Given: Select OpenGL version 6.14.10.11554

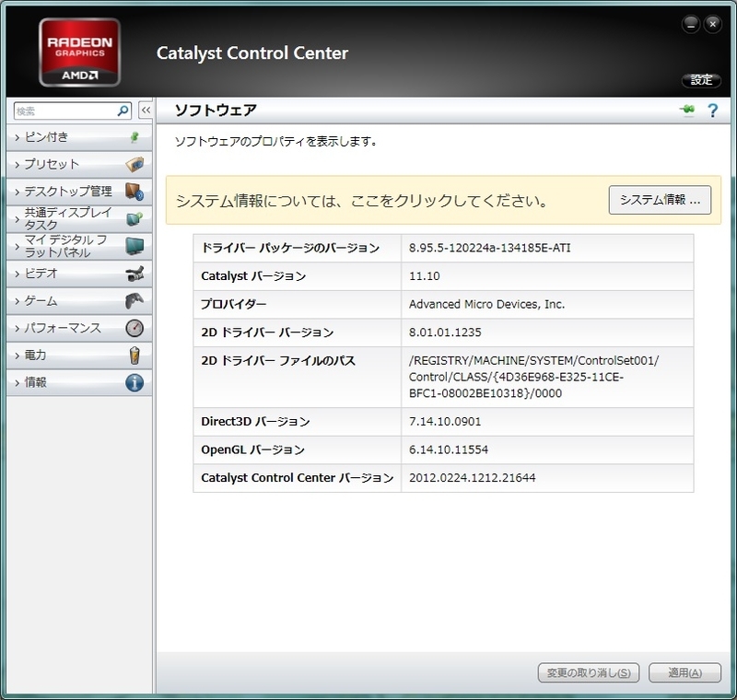Looking at the screenshot, I should (x=448, y=449).
